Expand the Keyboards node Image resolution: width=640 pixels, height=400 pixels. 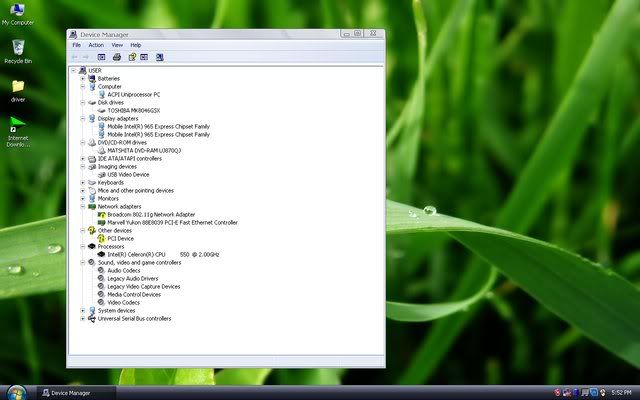coord(82,182)
